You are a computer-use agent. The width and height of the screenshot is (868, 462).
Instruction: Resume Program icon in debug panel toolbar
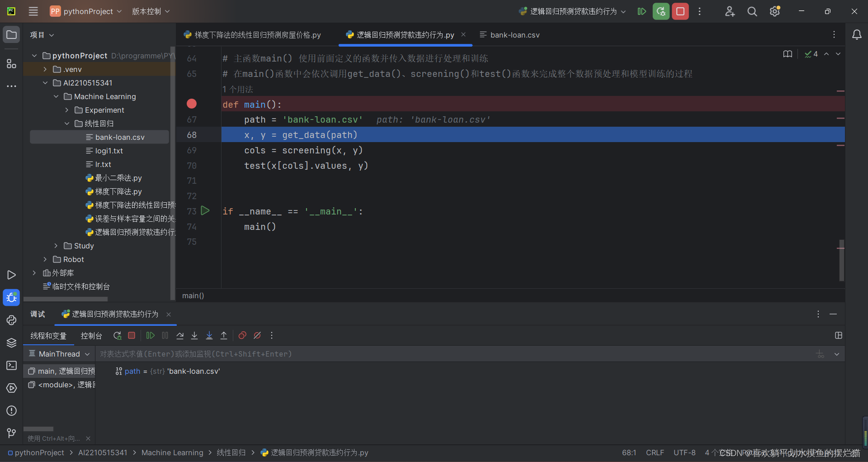point(151,336)
